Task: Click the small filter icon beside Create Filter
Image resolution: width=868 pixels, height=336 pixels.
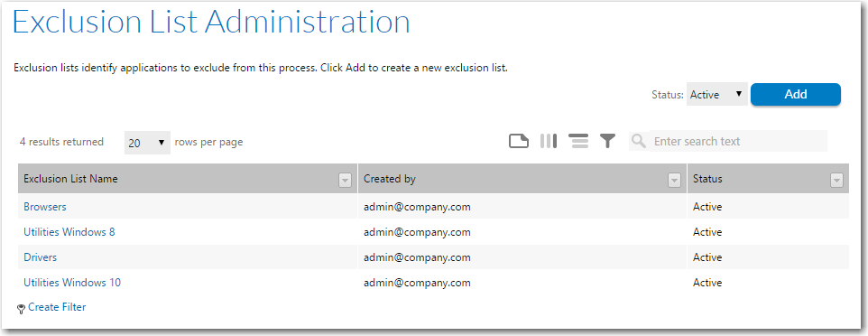Action: click(22, 310)
